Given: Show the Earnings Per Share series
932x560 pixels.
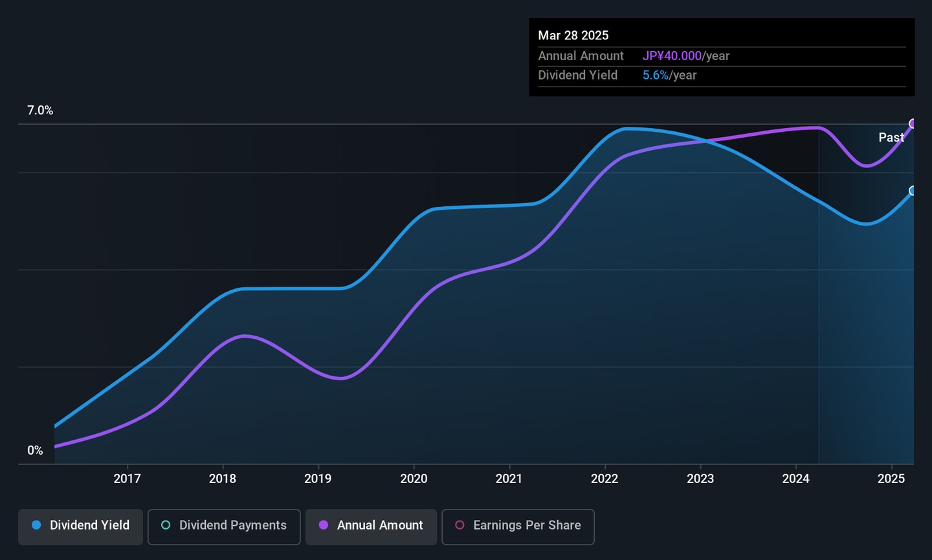Looking at the screenshot, I should point(518,526).
